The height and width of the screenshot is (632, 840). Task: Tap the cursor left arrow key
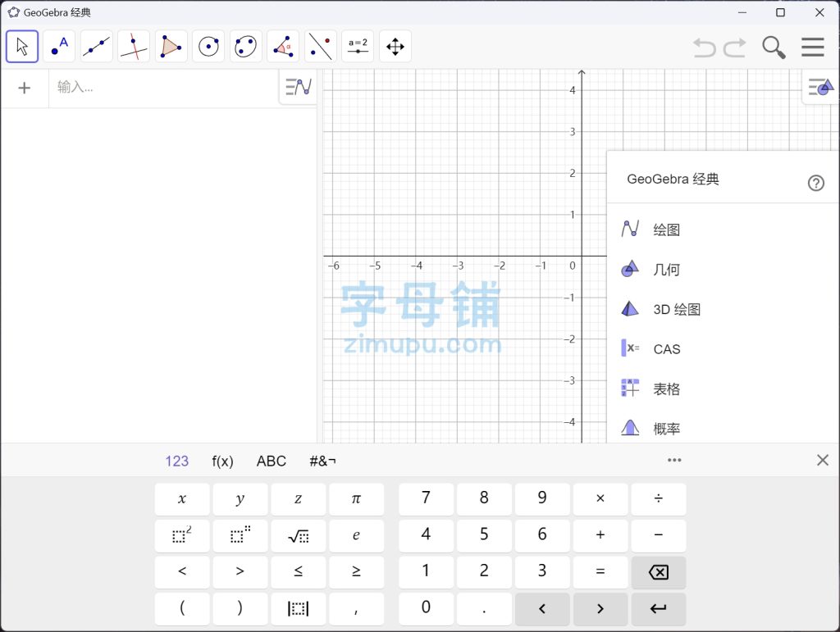click(x=542, y=608)
